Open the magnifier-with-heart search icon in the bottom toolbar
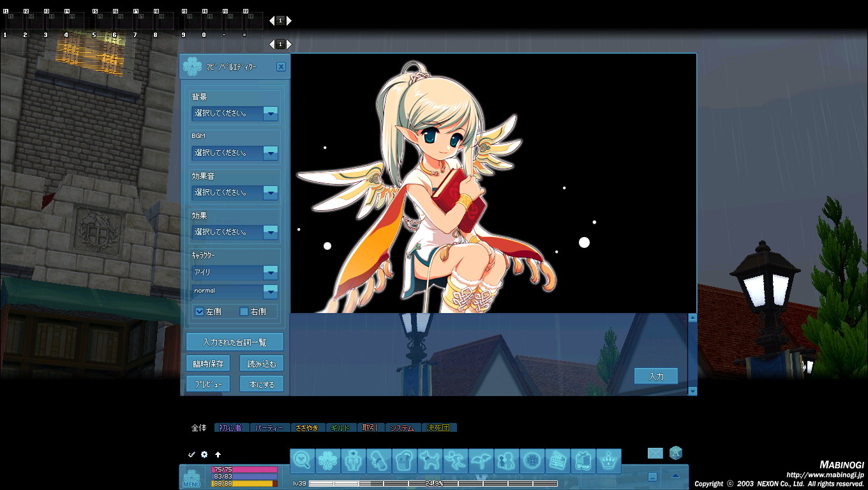Image resolution: width=868 pixels, height=490 pixels. 303,461
